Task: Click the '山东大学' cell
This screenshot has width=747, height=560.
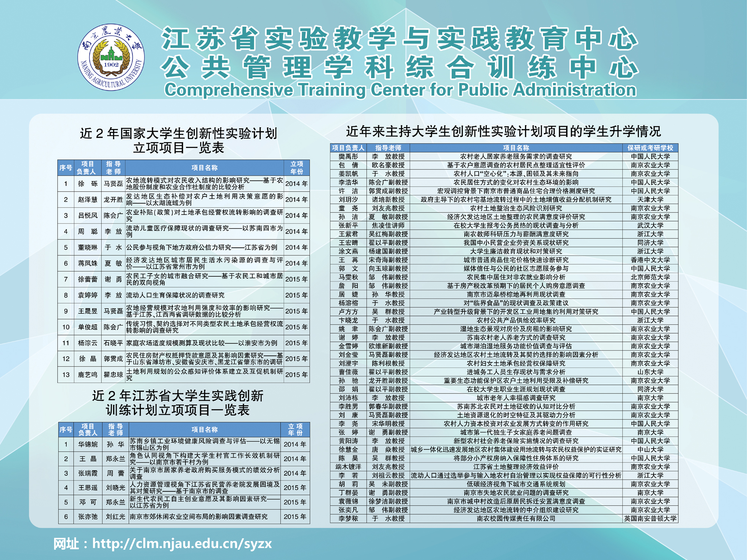Action: click(650, 372)
